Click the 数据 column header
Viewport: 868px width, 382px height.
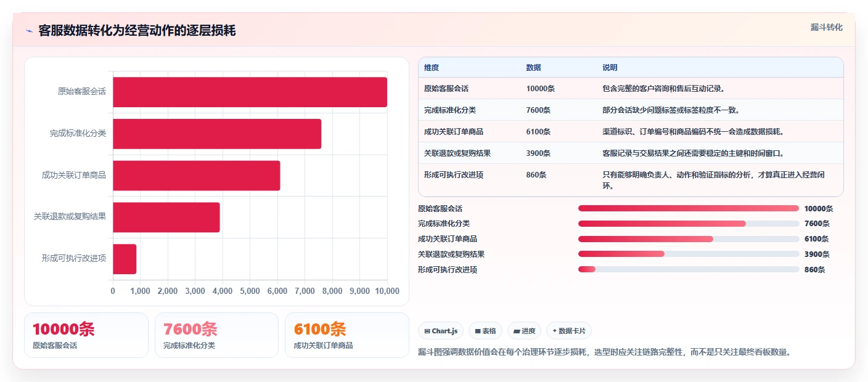click(533, 68)
